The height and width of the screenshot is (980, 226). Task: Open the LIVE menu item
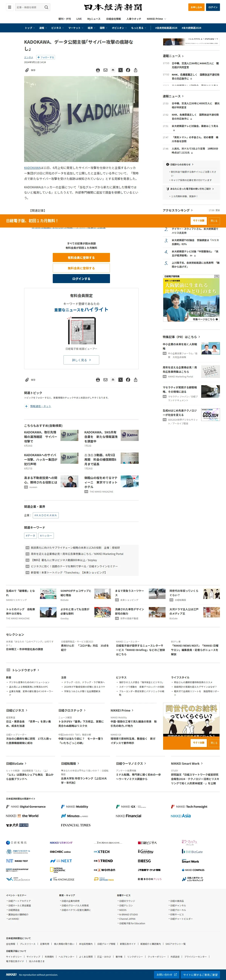pyautogui.click(x=79, y=19)
